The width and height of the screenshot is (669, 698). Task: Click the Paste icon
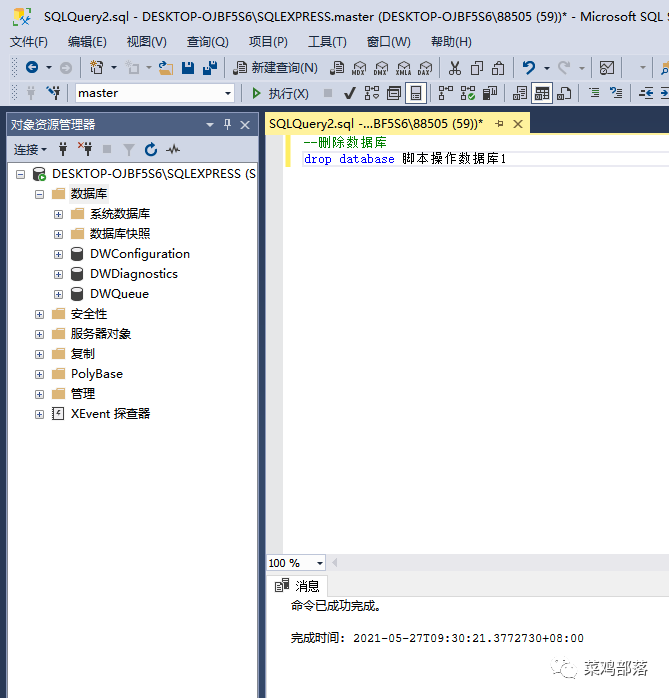[498, 68]
